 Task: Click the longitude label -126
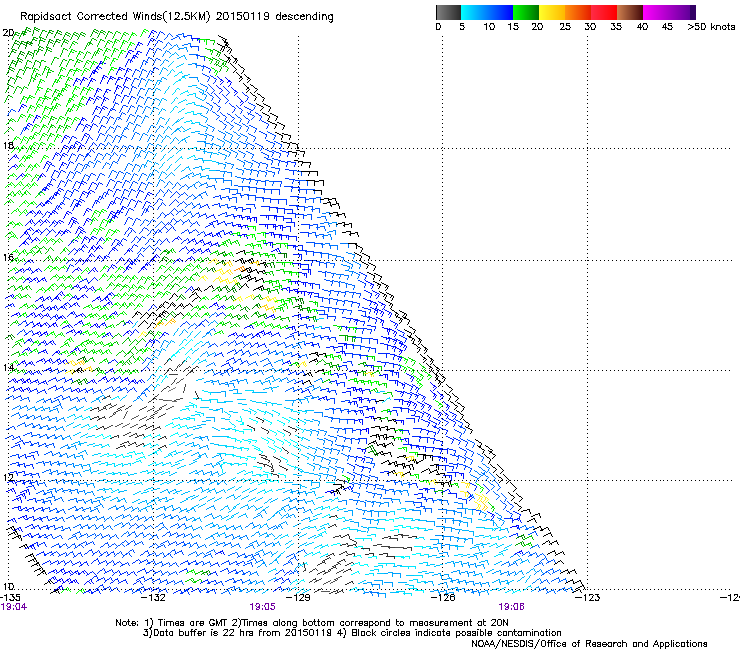(444, 598)
